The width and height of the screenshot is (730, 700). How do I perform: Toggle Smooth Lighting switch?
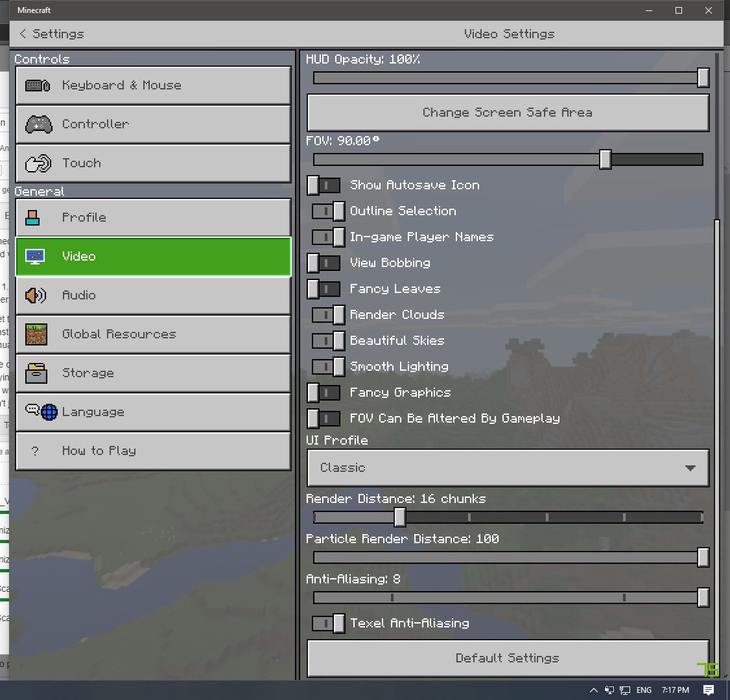click(x=328, y=367)
